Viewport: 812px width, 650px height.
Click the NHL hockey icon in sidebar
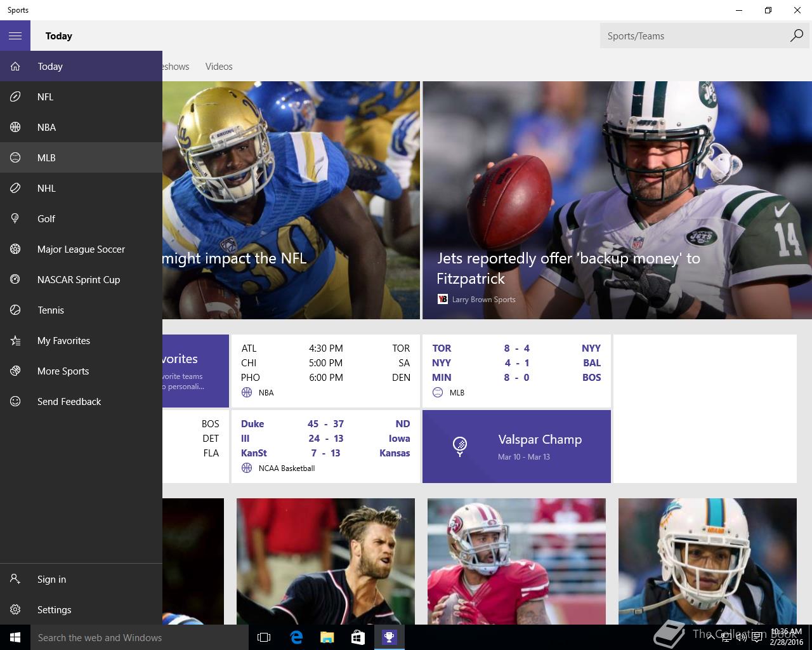tap(15, 188)
